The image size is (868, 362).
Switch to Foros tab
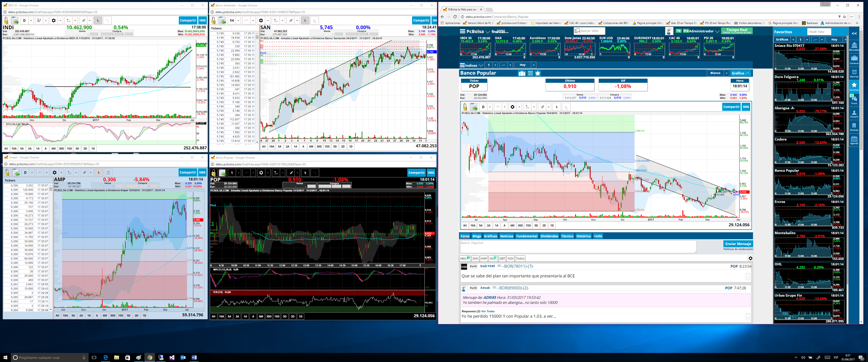465,236
